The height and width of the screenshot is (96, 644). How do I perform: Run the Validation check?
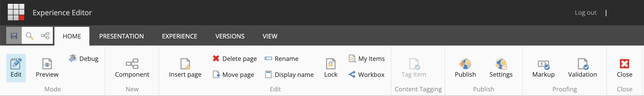pos(583,68)
